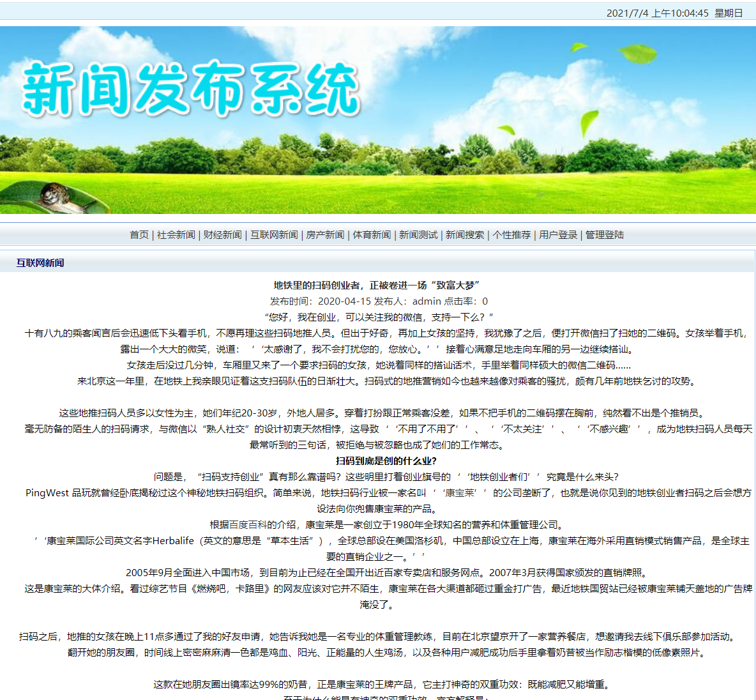
Task: Open the 首页 homepage link
Action: pyautogui.click(x=139, y=235)
